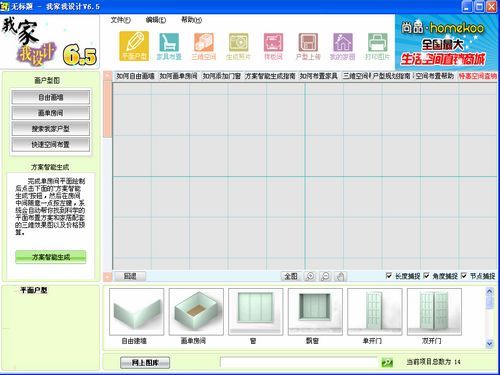Select the 平面户型 pencil icon

pyautogui.click(x=134, y=46)
